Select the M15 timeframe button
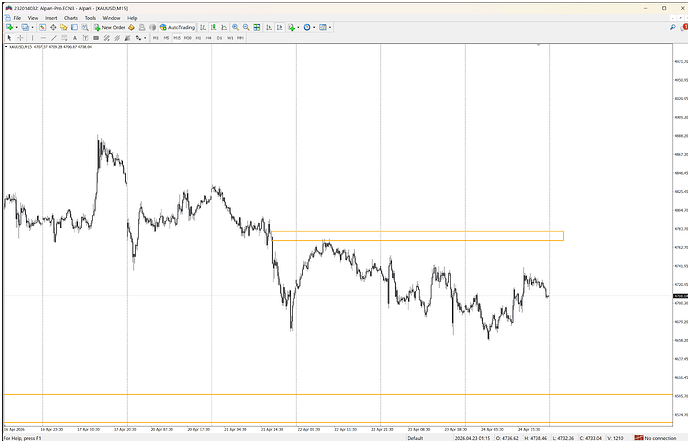 click(177, 38)
